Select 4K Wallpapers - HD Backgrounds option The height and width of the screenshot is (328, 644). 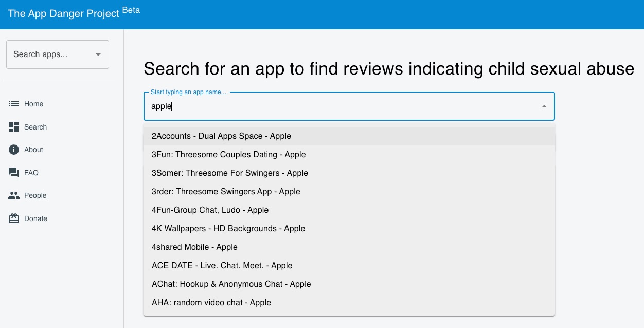click(x=228, y=229)
